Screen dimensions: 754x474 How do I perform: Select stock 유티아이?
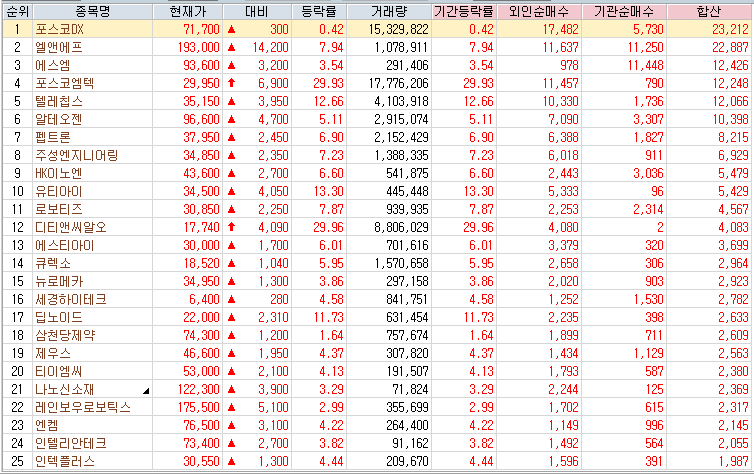59,191
